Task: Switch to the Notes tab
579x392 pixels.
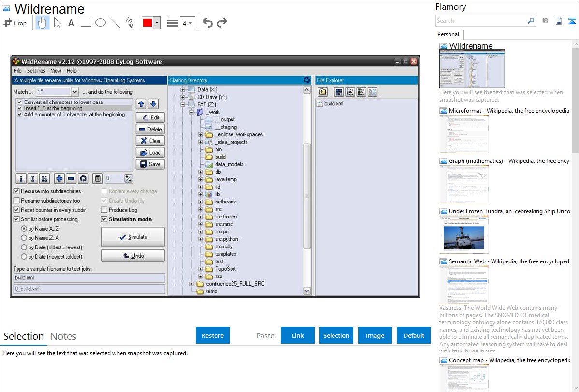Action: (x=63, y=336)
